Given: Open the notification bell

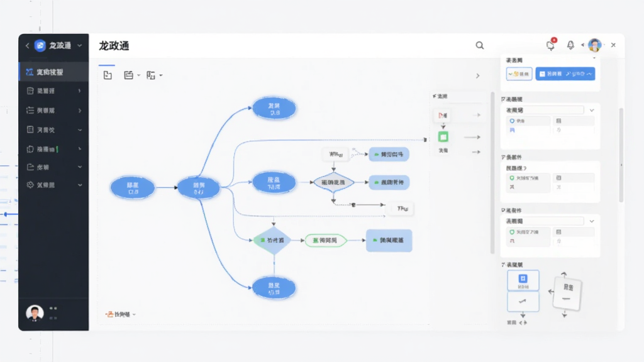Looking at the screenshot, I should (x=570, y=45).
